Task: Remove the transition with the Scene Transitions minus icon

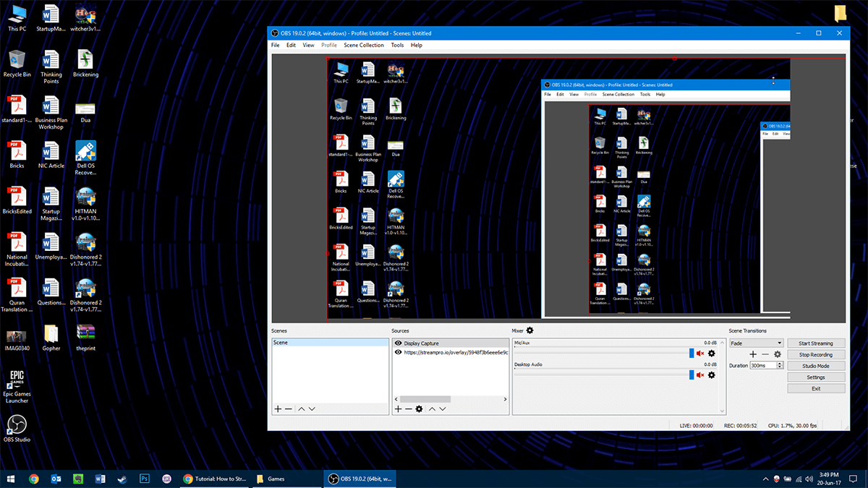Action: pyautogui.click(x=765, y=354)
